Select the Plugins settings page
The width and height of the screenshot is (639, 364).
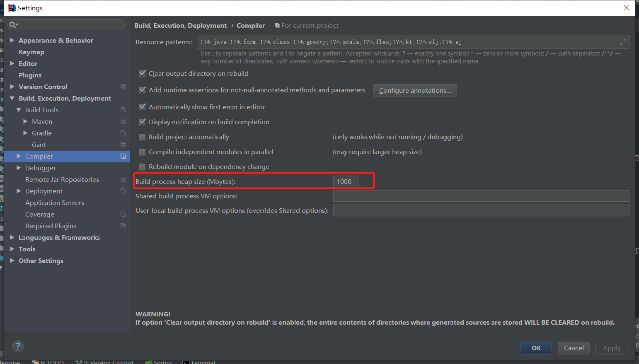[x=30, y=75]
